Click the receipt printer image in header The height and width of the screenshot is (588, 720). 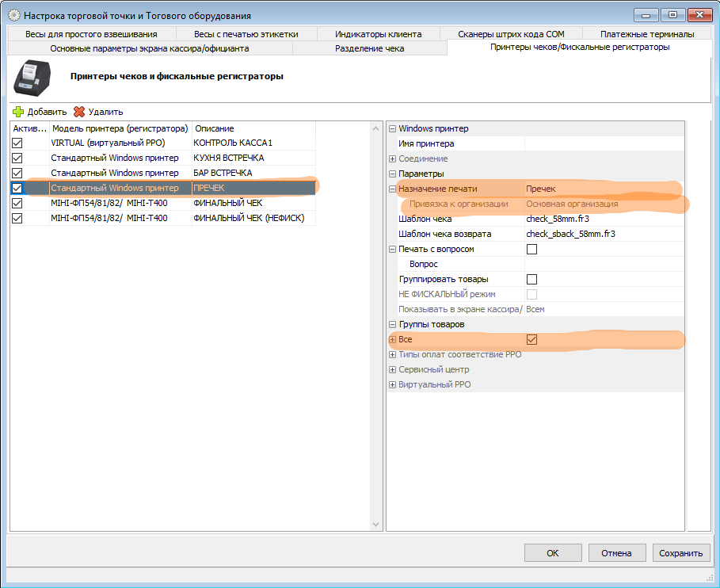[32, 78]
